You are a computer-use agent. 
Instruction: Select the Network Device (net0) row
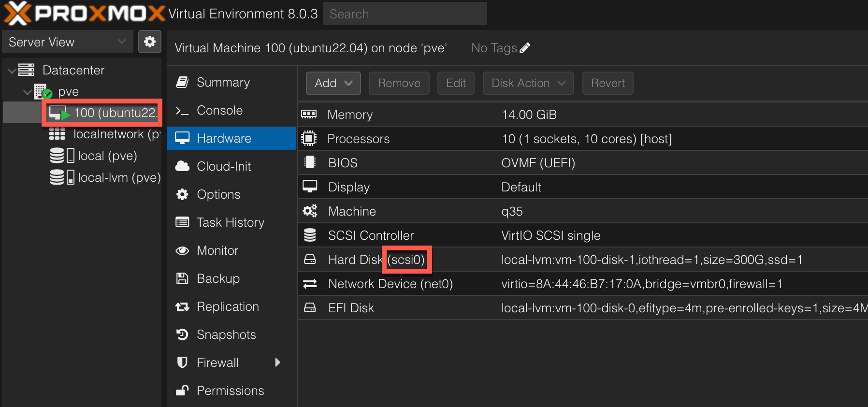tap(583, 284)
